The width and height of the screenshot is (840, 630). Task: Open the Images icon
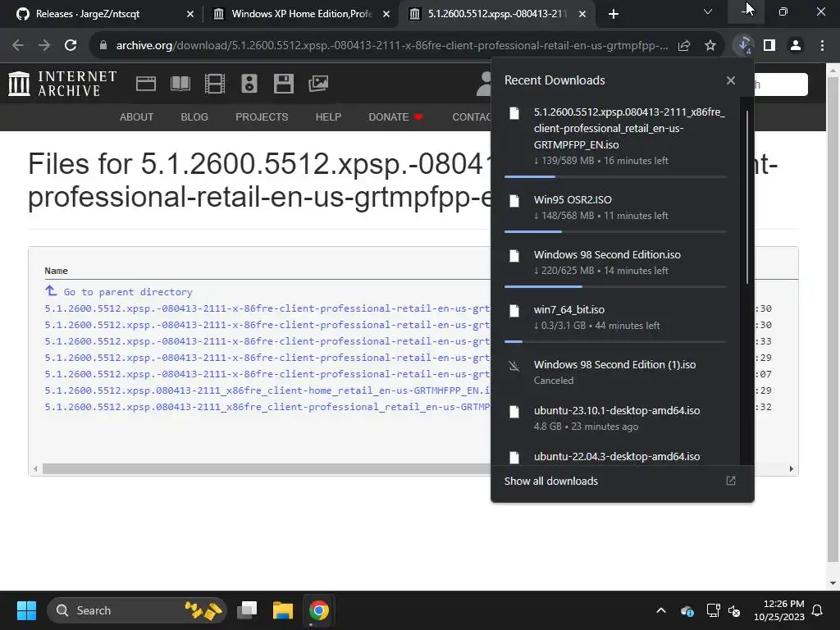click(x=318, y=84)
